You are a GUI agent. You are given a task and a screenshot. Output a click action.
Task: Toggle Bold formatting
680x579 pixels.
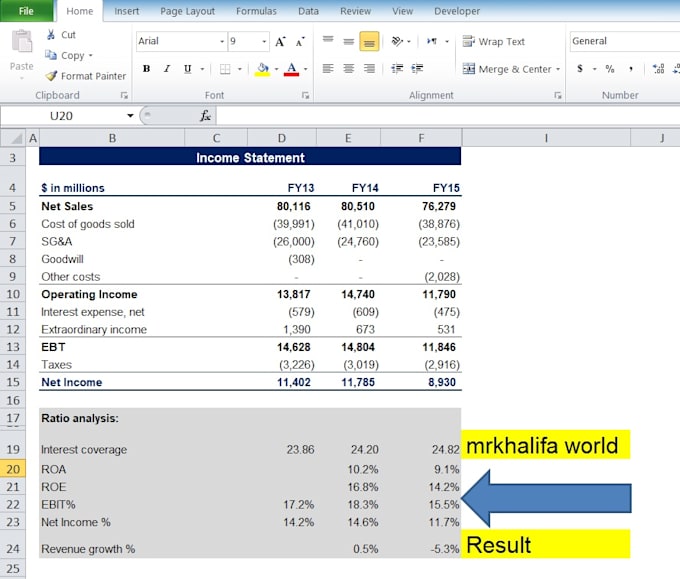(x=147, y=69)
